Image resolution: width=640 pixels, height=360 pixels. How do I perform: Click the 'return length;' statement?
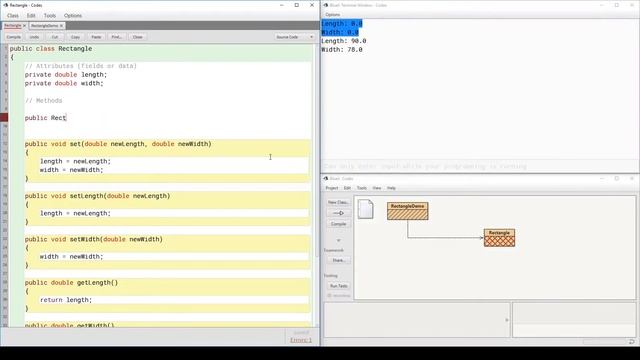66,300
